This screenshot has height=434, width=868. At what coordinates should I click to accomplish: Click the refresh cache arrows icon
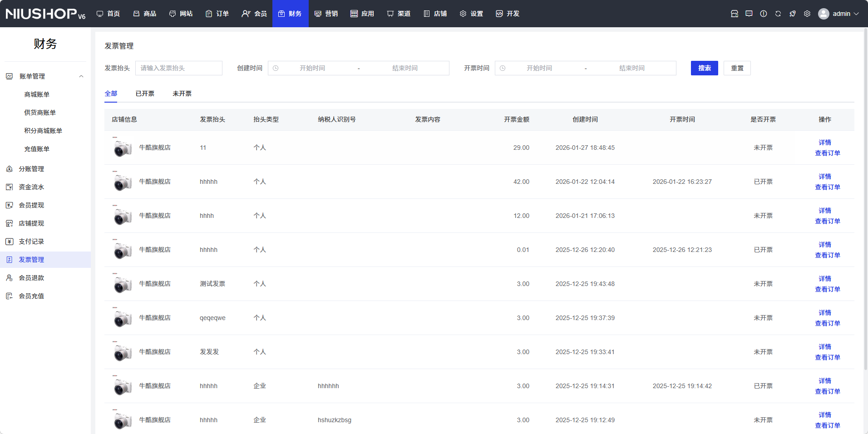778,14
